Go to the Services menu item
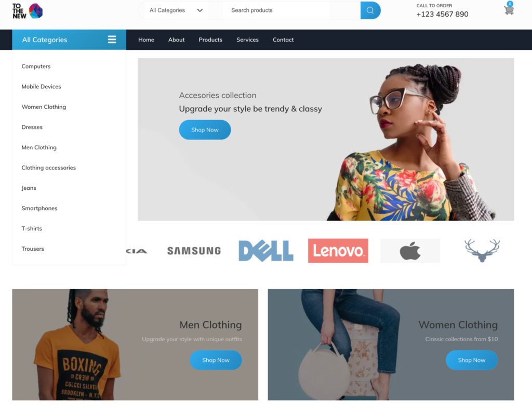 247,40
